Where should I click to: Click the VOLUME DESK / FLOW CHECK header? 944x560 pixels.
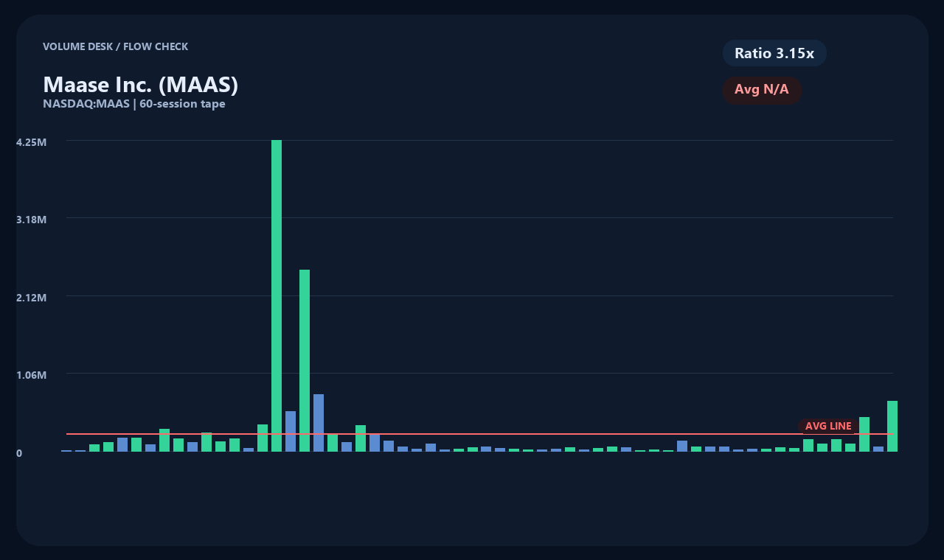tap(116, 46)
